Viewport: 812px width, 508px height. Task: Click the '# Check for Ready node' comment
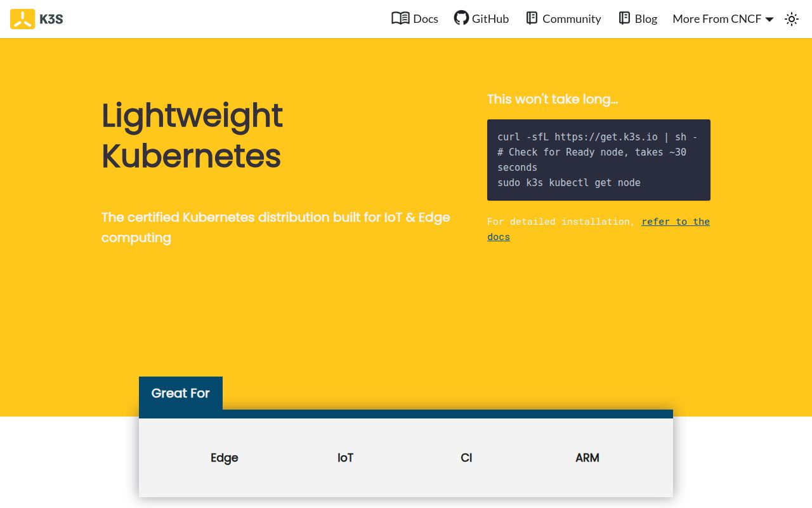(592, 160)
